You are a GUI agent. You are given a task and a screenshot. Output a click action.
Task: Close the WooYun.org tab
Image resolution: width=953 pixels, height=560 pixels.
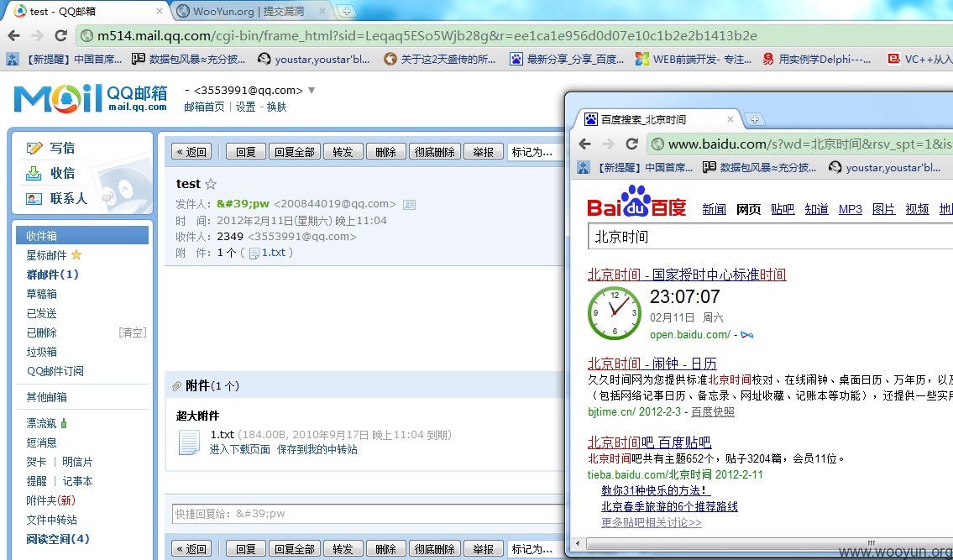click(x=322, y=11)
